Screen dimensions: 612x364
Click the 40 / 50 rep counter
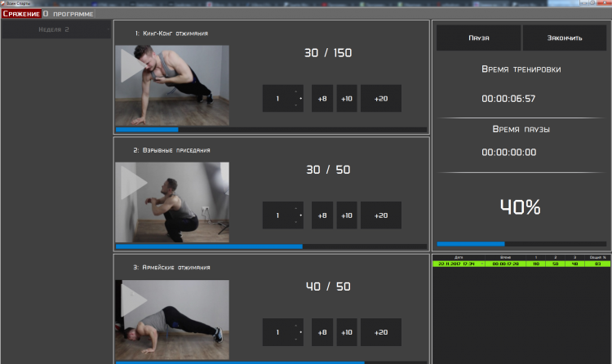[328, 286]
